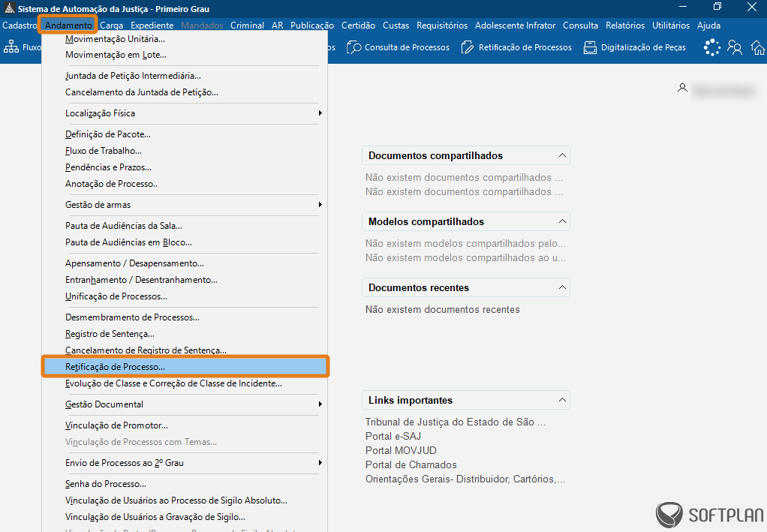Open the Publicação menu
The width and height of the screenshot is (767, 532).
pos(312,26)
